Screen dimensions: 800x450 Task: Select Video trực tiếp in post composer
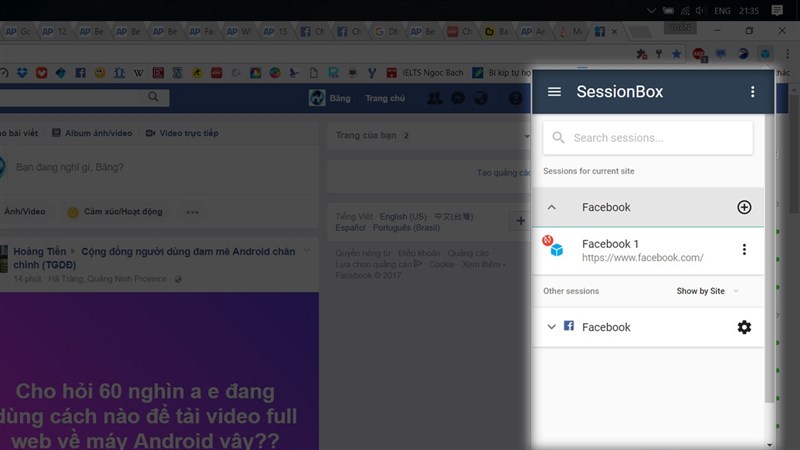(x=182, y=133)
